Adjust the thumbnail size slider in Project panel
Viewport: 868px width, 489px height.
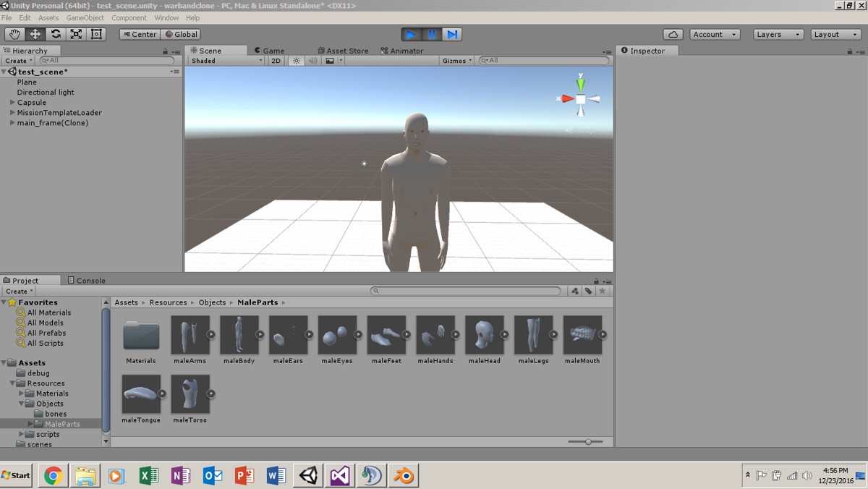point(589,441)
